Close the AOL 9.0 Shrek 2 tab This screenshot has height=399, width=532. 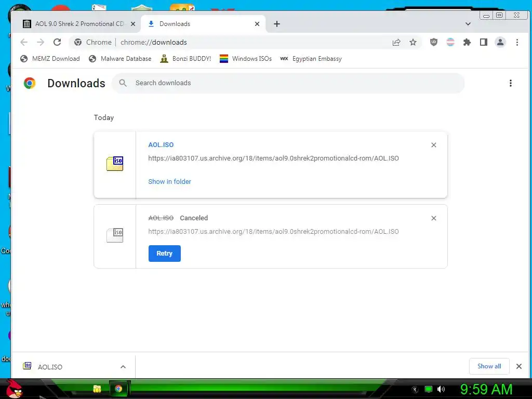(133, 24)
